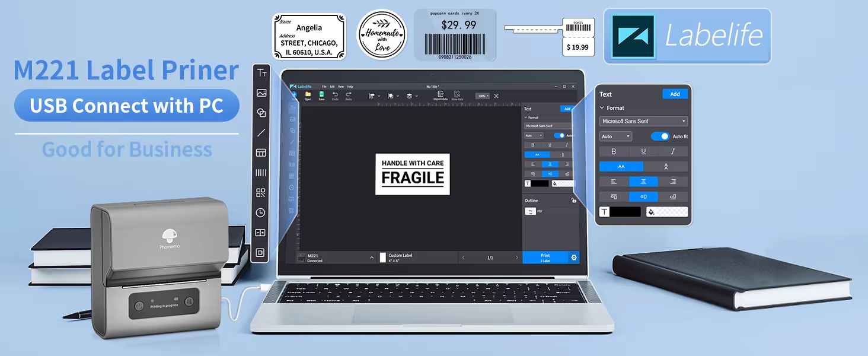Click the black text color swatch
This screenshot has height=356, width=868.
coord(626,212)
